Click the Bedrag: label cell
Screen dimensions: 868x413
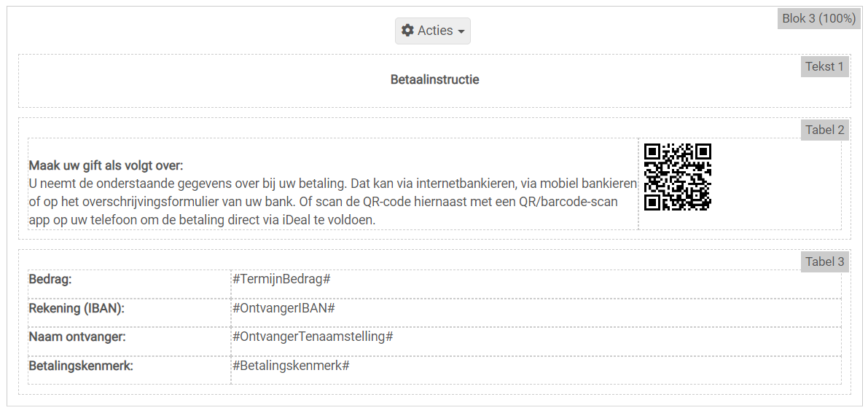click(50, 279)
